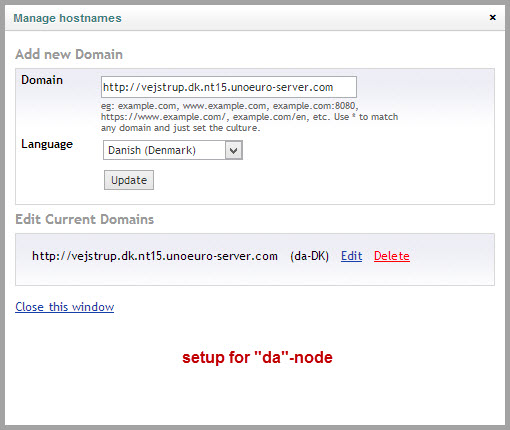Open the Language dropdown showing Danish (Denmark)
Image resolution: width=510 pixels, height=430 pixels.
173,150
